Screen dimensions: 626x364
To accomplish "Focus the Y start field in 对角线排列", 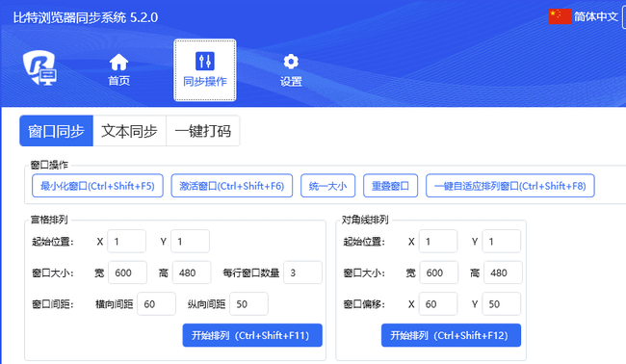I will point(502,241).
